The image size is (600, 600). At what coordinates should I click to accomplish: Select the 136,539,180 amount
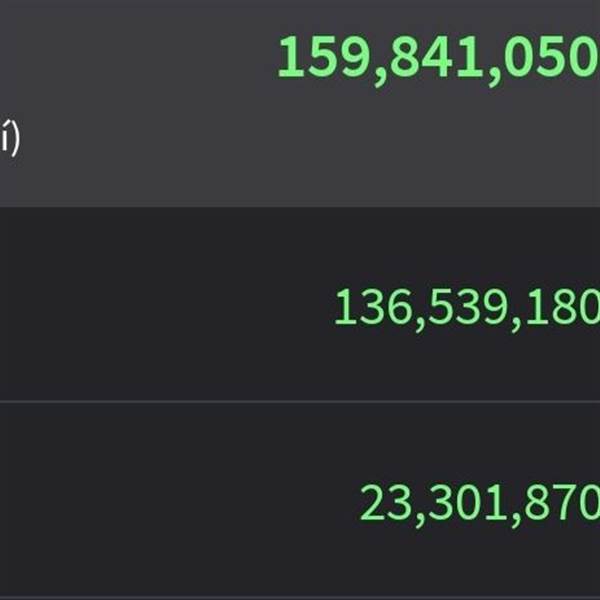click(x=466, y=308)
